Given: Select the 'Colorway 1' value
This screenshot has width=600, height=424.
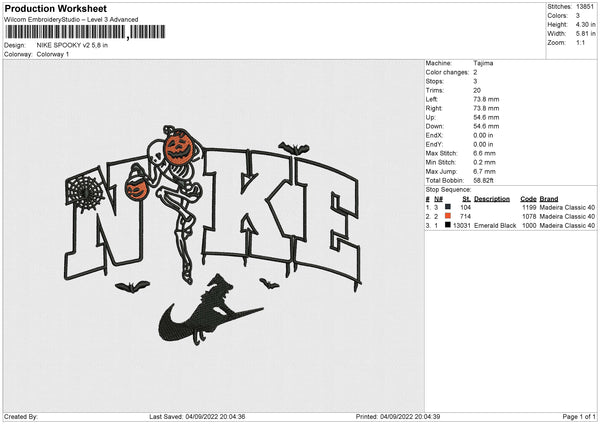Looking at the screenshot, I should [x=53, y=54].
